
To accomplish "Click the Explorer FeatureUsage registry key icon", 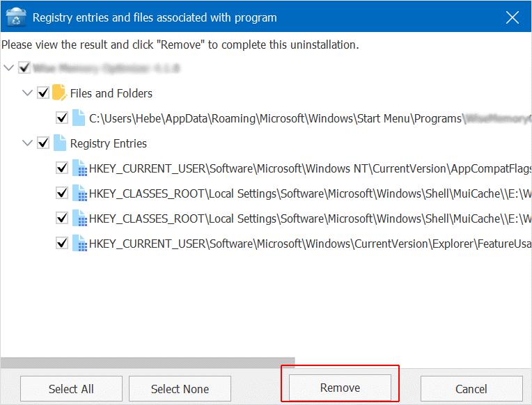I will 80,243.
